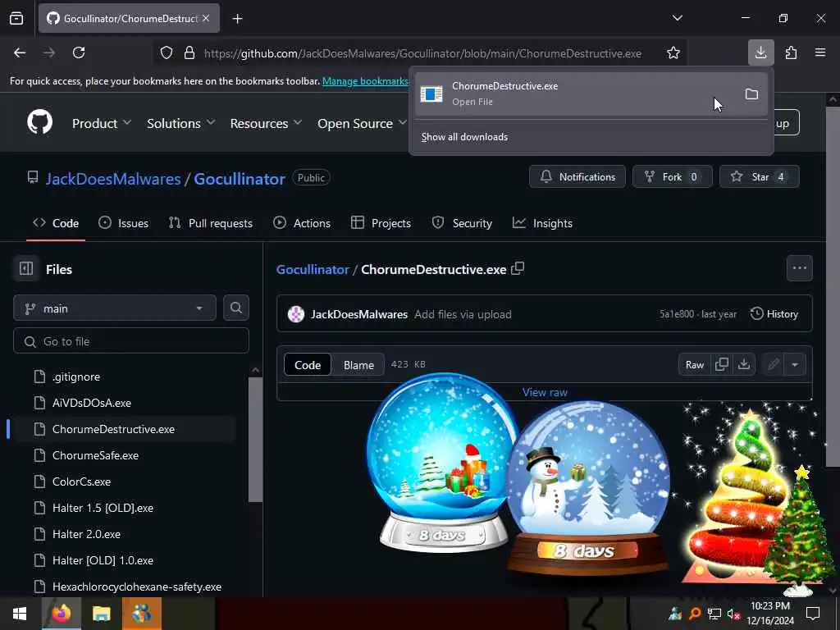Viewport: 840px width, 630px height.
Task: Show site security info via padlock icon
Action: 189,53
